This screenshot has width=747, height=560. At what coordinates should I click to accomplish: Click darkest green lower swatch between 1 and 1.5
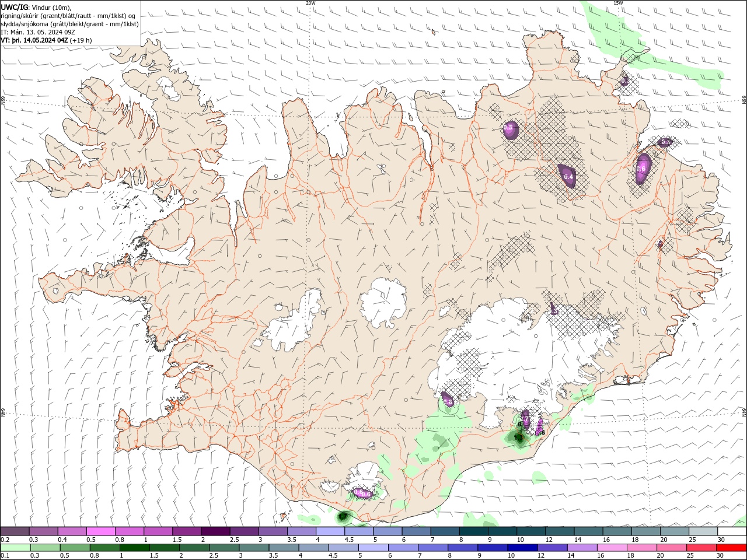[x=135, y=548]
